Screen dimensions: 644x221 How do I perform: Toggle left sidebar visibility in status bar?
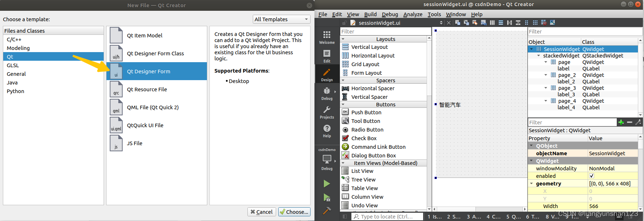click(345, 216)
